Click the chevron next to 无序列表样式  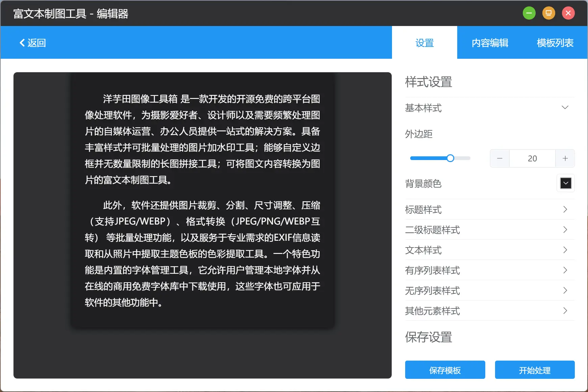click(x=565, y=290)
